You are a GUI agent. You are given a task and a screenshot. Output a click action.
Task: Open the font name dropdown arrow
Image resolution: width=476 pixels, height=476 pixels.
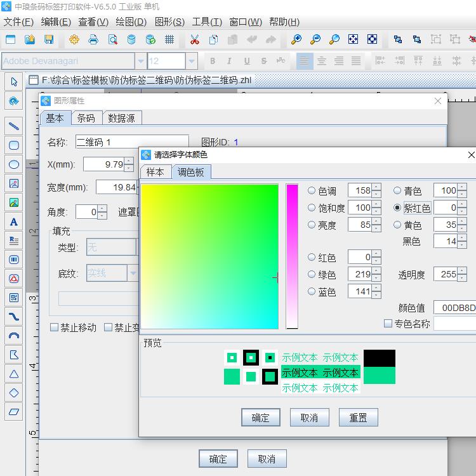(140, 61)
